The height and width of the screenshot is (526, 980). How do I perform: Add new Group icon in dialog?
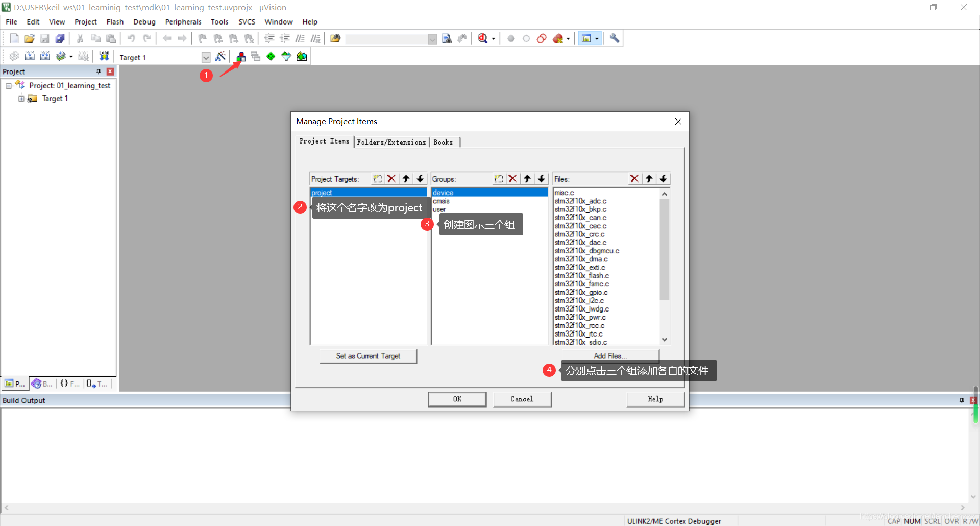pos(499,179)
